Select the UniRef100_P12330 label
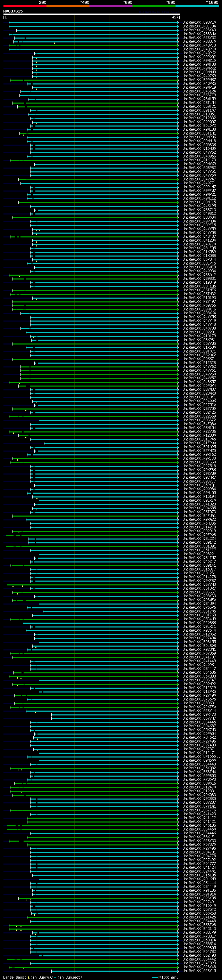 [x=199, y=436]
